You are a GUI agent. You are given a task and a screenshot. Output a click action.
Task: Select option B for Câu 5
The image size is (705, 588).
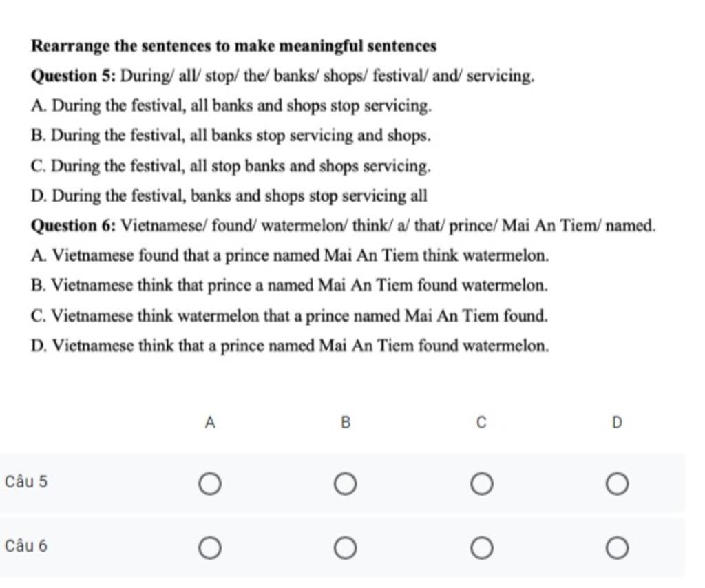point(346,484)
